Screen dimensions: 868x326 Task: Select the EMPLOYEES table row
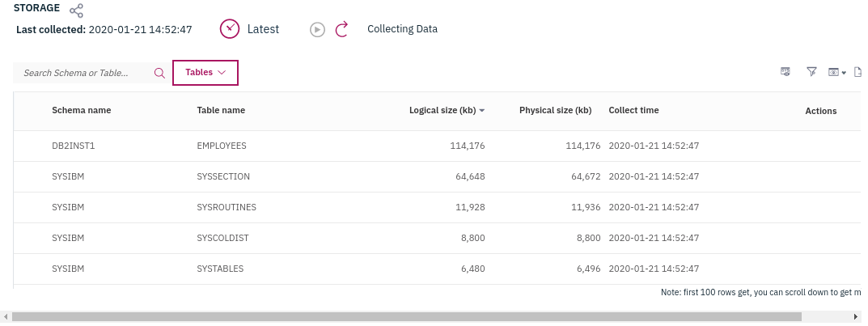(x=222, y=146)
